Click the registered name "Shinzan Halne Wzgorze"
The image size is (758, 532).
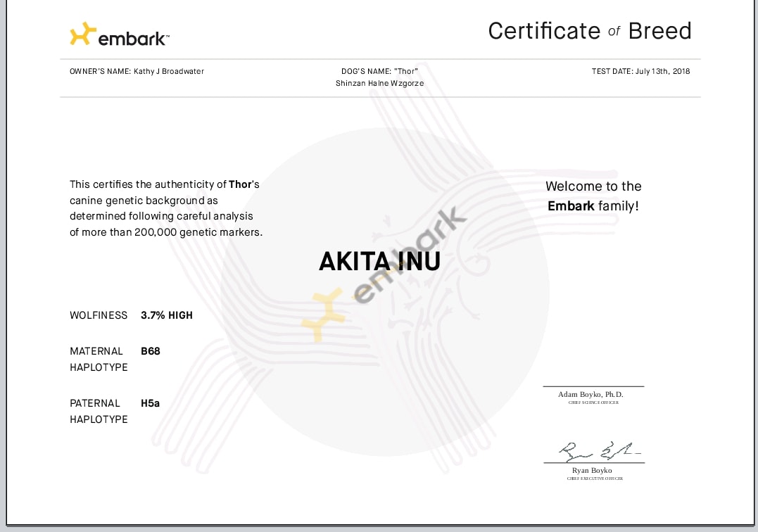(380, 83)
